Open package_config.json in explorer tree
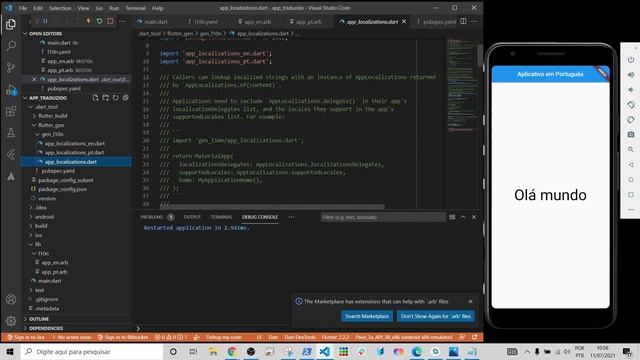This screenshot has width=640, height=360. (x=62, y=189)
